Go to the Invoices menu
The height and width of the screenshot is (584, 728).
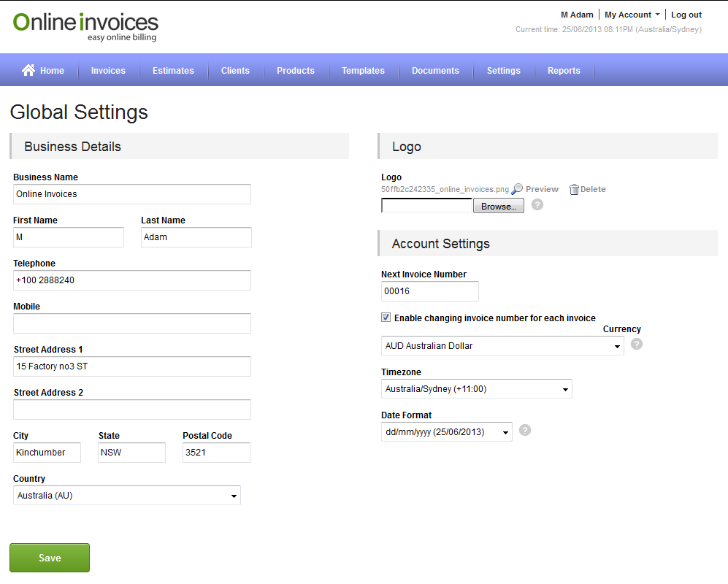[108, 71]
